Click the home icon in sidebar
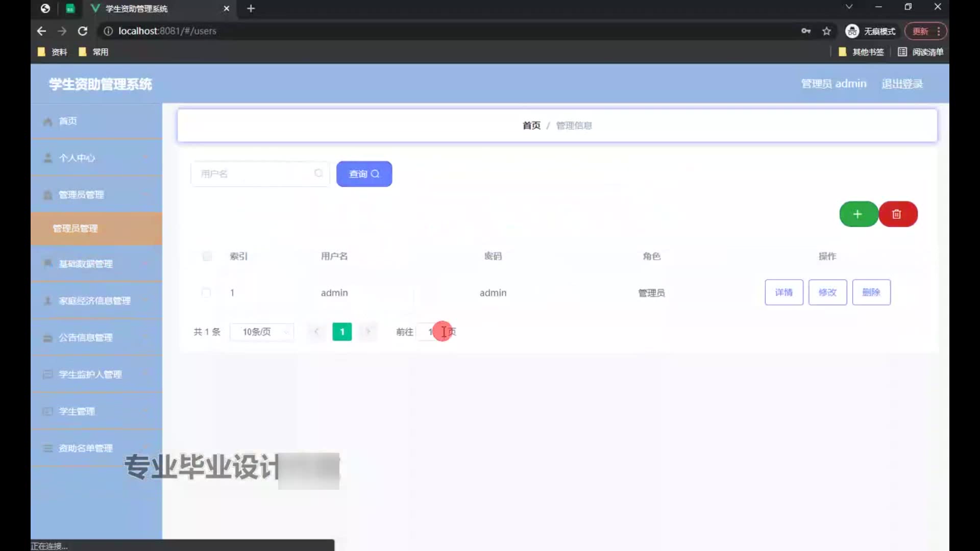This screenshot has height=551, width=980. point(48,121)
